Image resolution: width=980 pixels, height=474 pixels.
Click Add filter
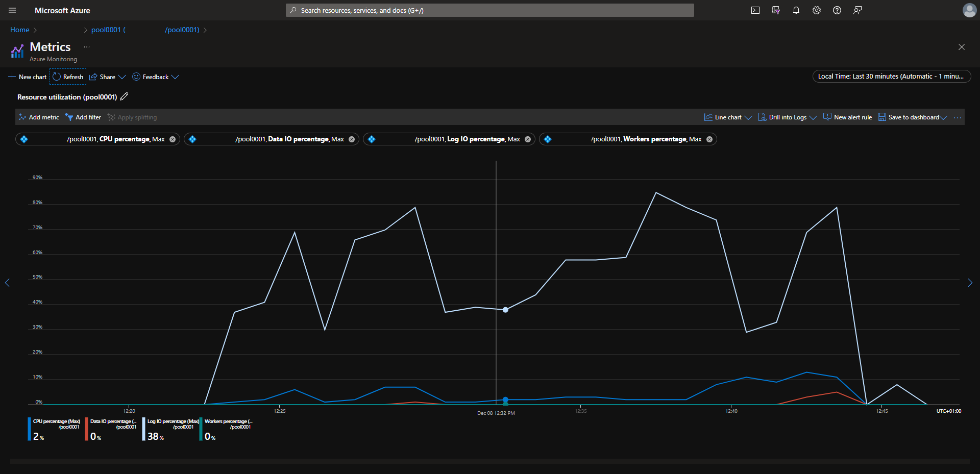click(x=83, y=117)
